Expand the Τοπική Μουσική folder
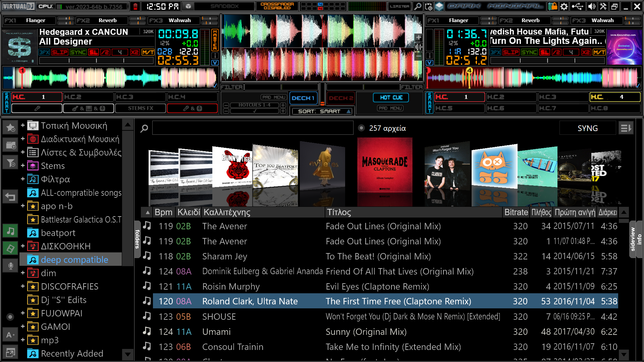The image size is (644, 362). [22, 125]
